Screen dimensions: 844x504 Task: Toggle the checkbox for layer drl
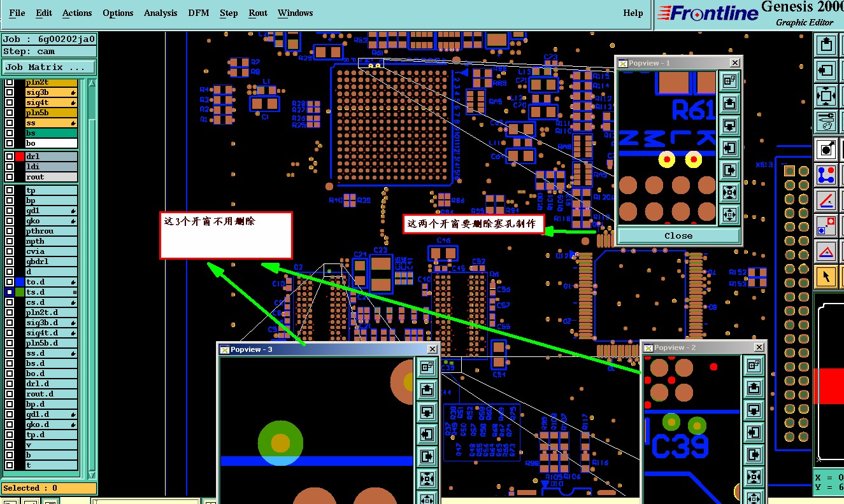pyautogui.click(x=9, y=157)
